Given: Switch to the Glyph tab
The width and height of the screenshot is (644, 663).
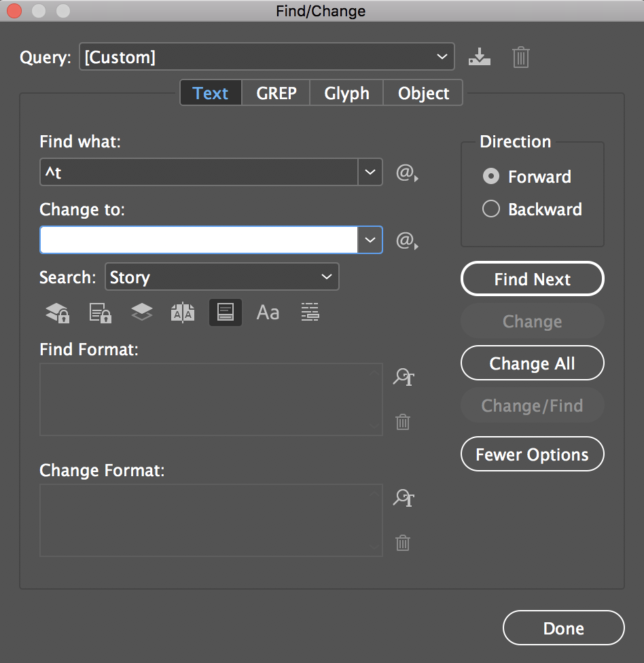Looking at the screenshot, I should (346, 93).
